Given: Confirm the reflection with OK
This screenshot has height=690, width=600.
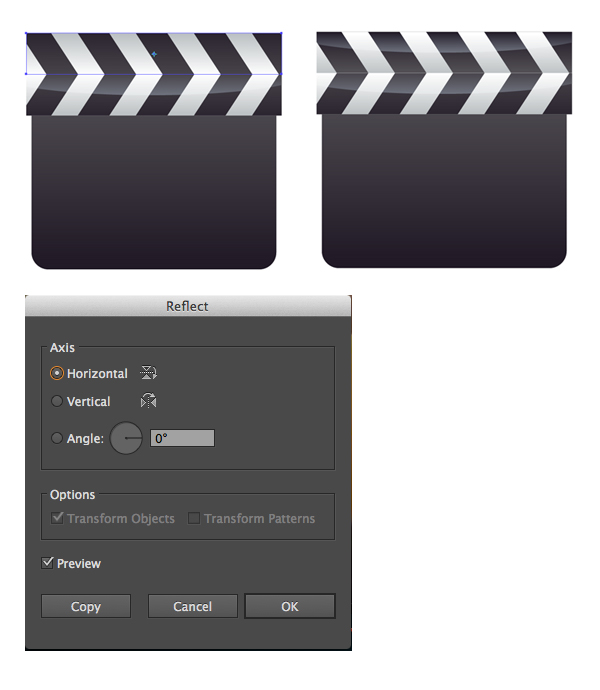Looking at the screenshot, I should click(290, 606).
